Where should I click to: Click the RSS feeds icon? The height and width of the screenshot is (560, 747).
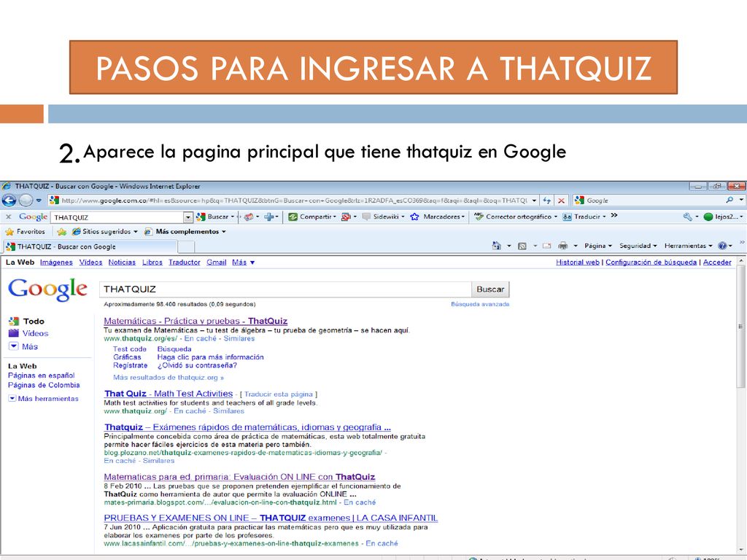pyautogui.click(x=522, y=246)
